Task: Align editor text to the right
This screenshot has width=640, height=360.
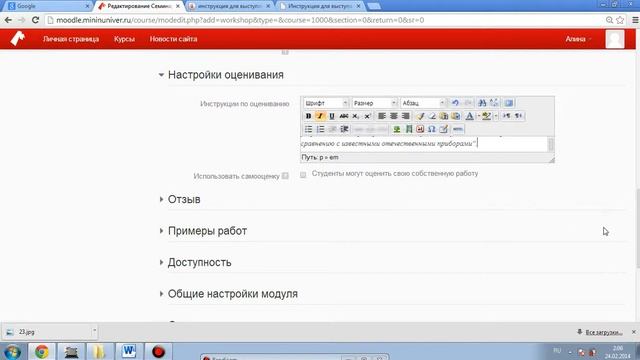Action: [x=405, y=116]
